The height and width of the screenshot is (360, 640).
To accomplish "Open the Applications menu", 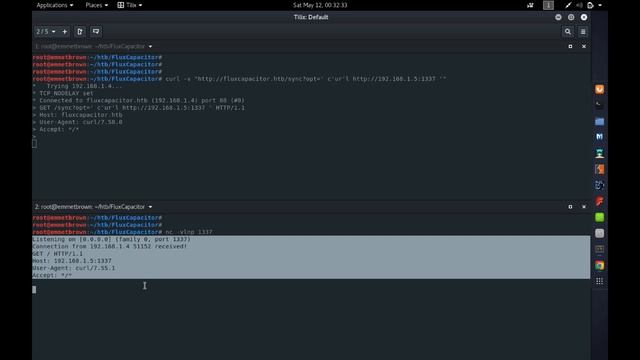I will [x=55, y=5].
